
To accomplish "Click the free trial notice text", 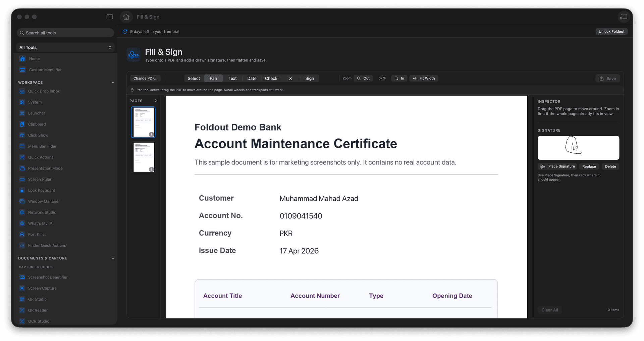I will (x=155, y=32).
